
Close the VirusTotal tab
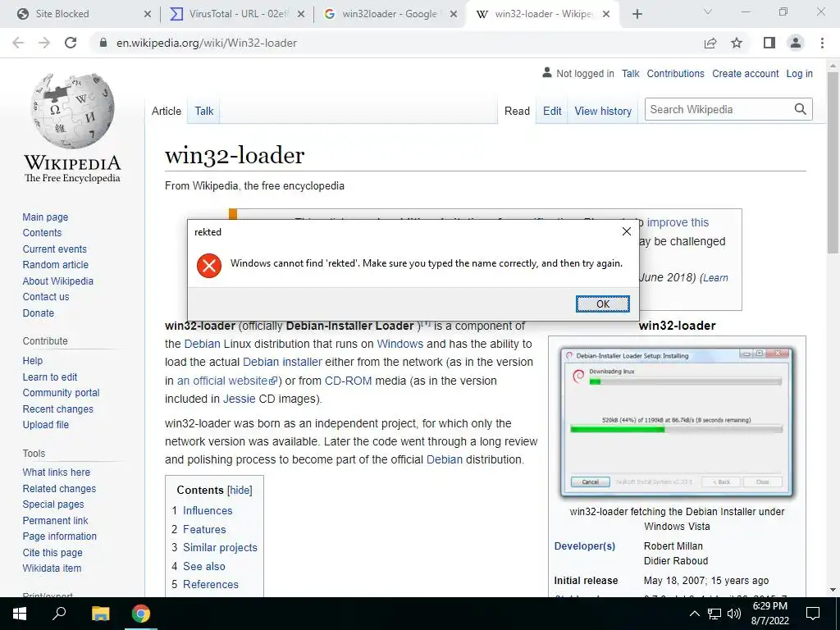click(x=301, y=14)
